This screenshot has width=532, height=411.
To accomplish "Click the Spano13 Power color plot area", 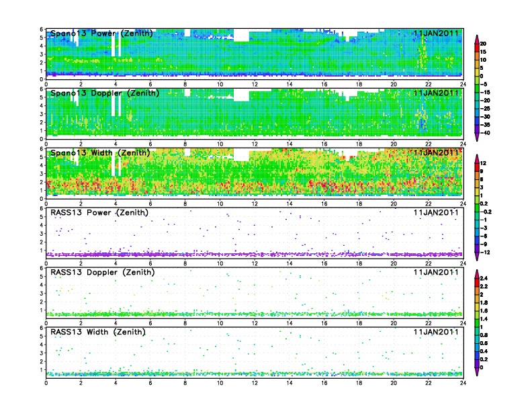I will coord(255,54).
